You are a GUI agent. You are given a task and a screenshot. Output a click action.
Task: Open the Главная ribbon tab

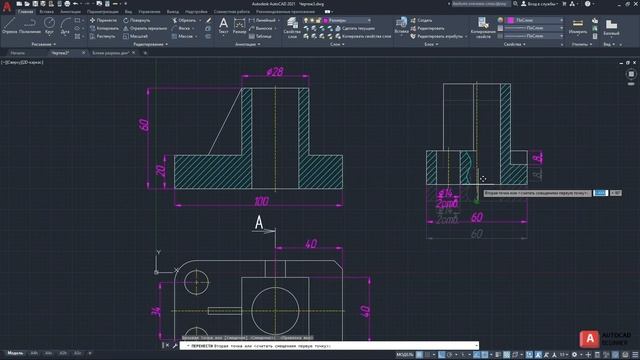click(26, 12)
